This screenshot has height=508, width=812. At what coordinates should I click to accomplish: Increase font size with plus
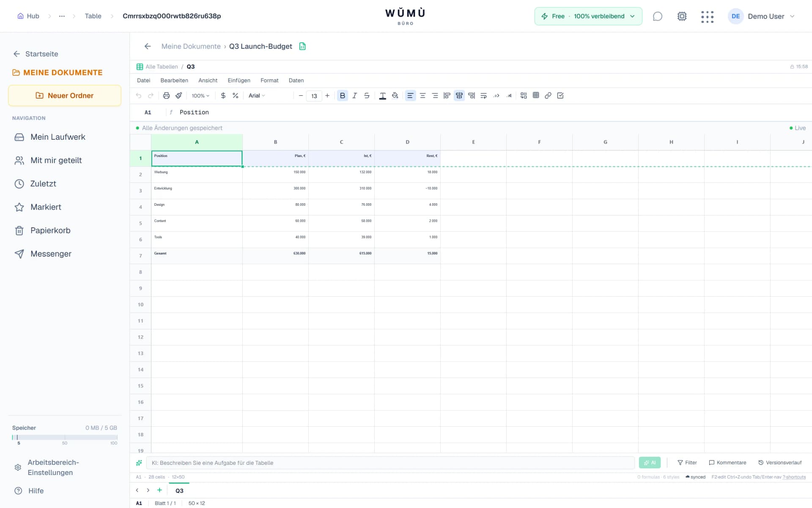[x=327, y=96]
